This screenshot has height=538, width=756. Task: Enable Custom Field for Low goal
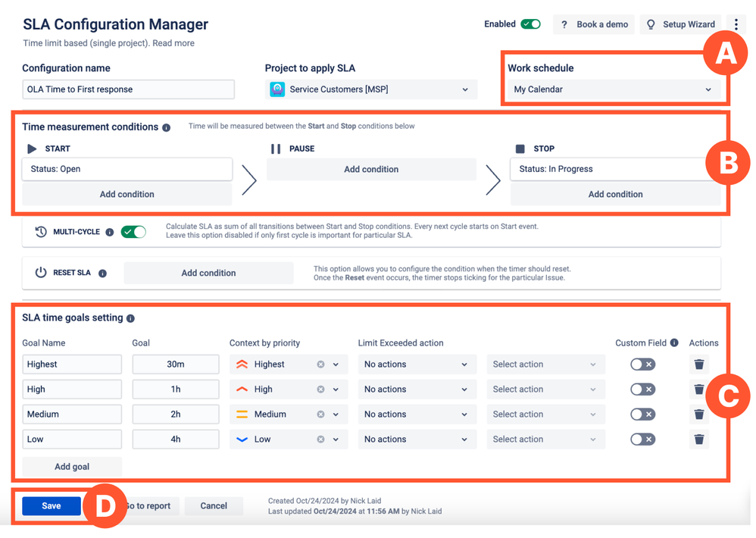pyautogui.click(x=642, y=439)
